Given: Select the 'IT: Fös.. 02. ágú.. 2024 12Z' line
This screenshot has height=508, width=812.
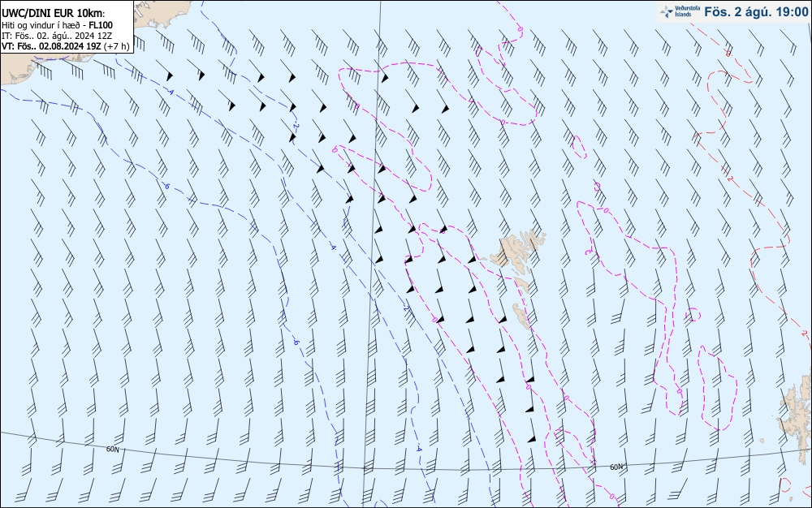Looking at the screenshot, I should pos(57,36).
